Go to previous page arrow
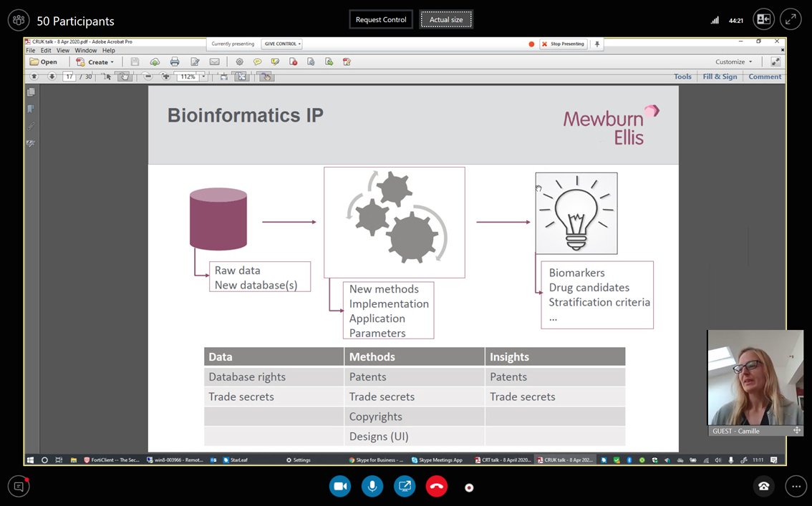The height and width of the screenshot is (506, 812). [x=34, y=77]
